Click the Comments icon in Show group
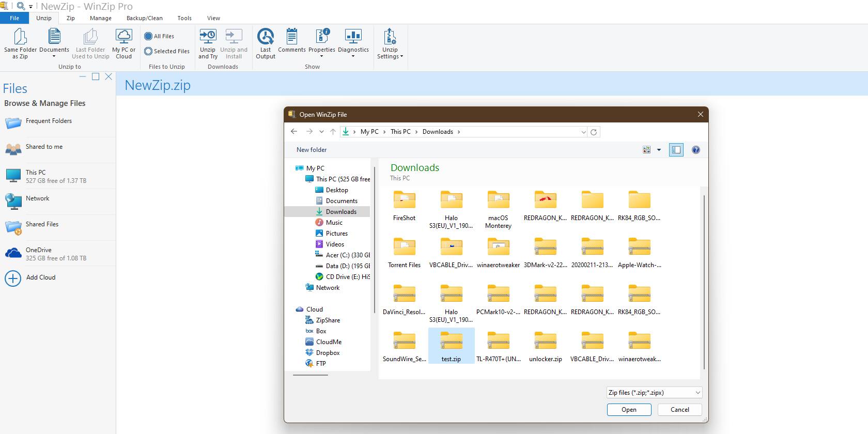Screen dimensions: 868x434 292,37
